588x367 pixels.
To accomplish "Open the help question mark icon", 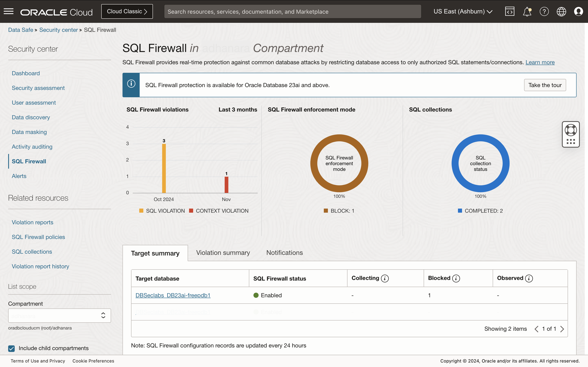I will pyautogui.click(x=544, y=11).
